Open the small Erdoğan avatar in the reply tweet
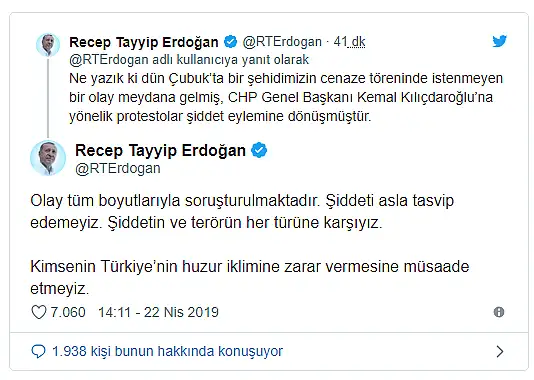Viewport: 534px width, 380px height. [48, 45]
